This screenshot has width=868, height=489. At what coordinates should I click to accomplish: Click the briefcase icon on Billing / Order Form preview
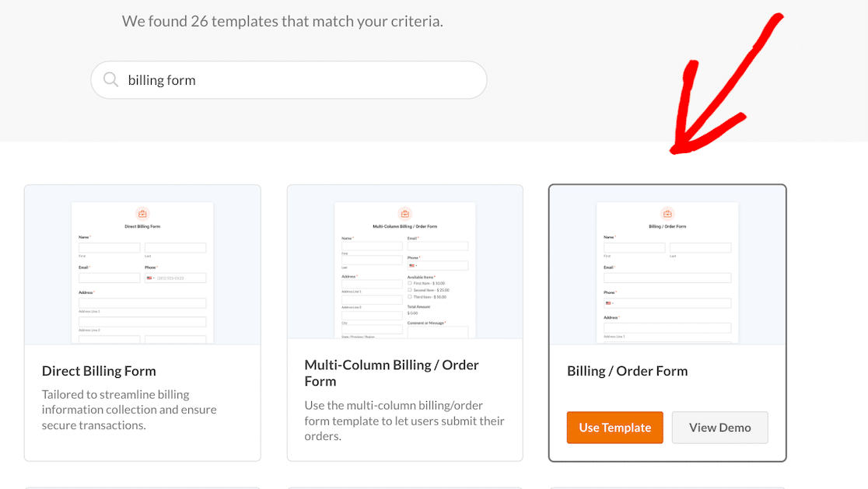point(667,214)
